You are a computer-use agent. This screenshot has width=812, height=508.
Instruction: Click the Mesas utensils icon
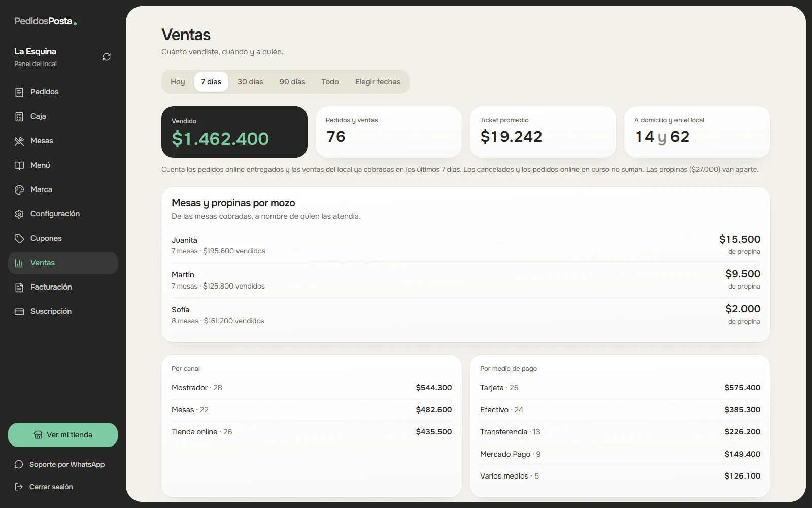click(x=19, y=141)
